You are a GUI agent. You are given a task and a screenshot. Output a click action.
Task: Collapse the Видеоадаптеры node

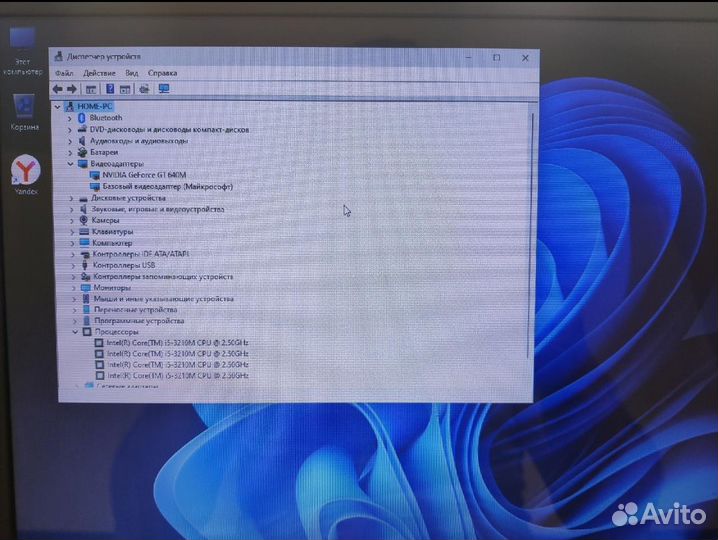[71, 164]
